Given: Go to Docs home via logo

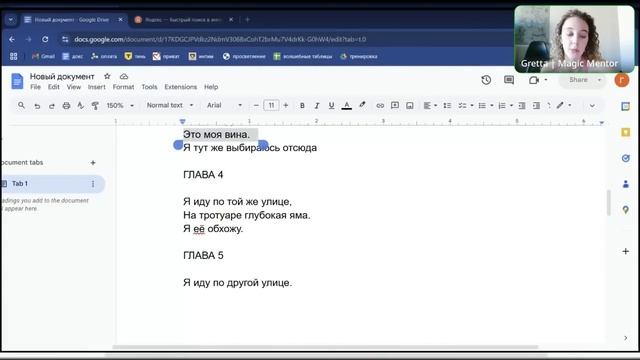Looking at the screenshot, I should pyautogui.click(x=17, y=81).
